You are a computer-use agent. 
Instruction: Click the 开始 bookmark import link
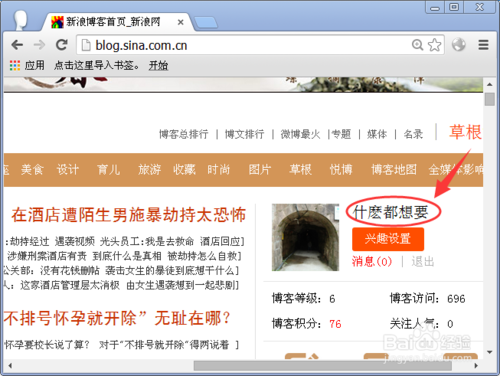pos(158,65)
